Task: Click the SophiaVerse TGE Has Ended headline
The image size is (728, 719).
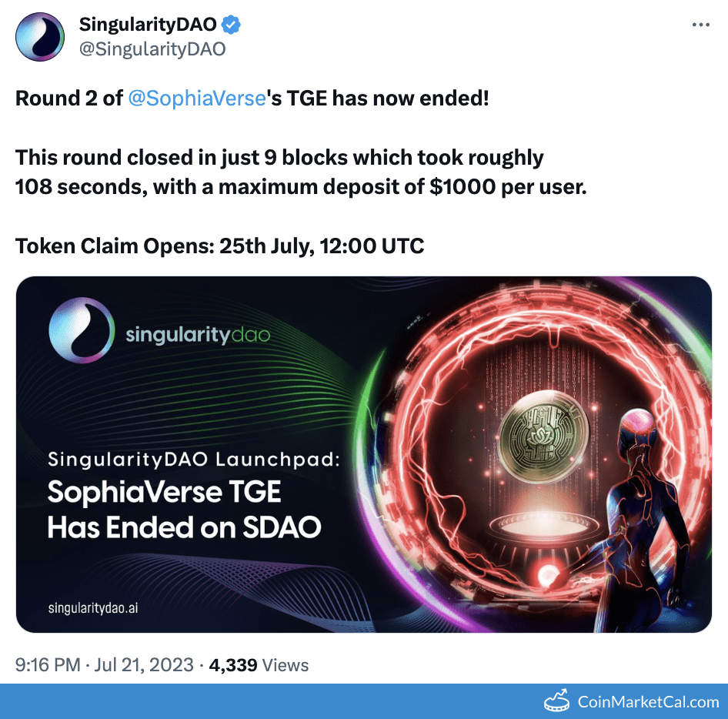Action: (x=185, y=510)
